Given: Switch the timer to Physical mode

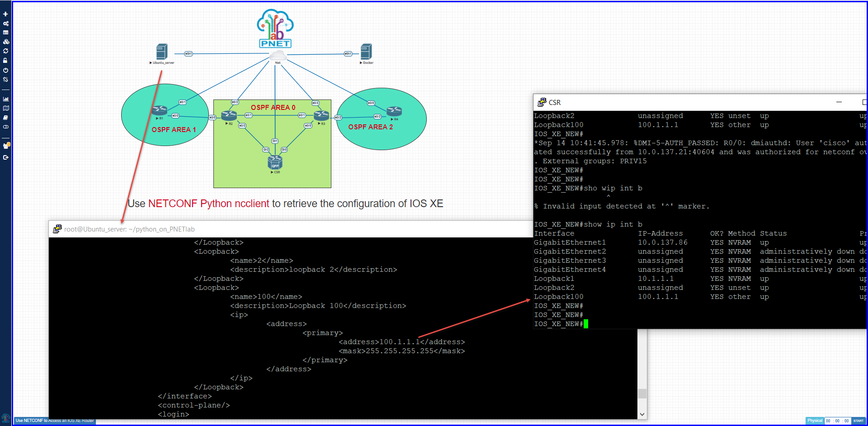Looking at the screenshot, I should tap(815, 421).
